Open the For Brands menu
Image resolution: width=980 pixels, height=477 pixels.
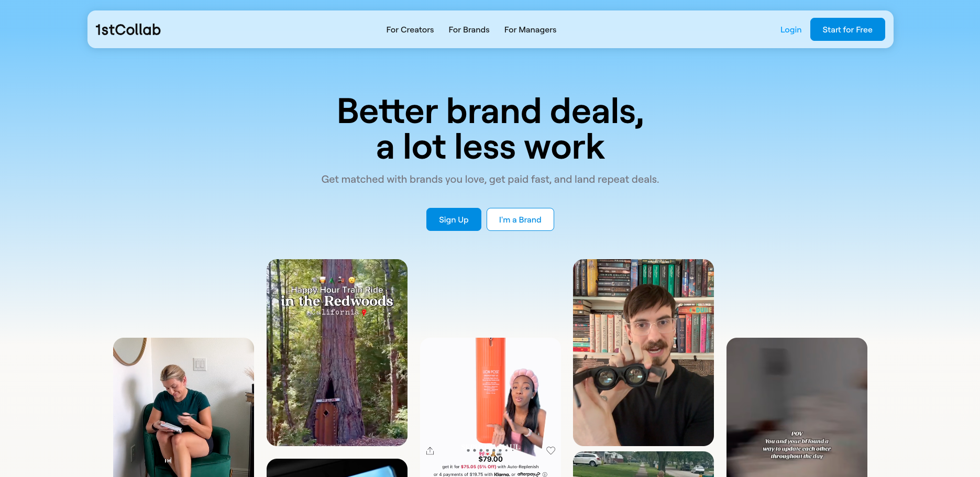(469, 30)
